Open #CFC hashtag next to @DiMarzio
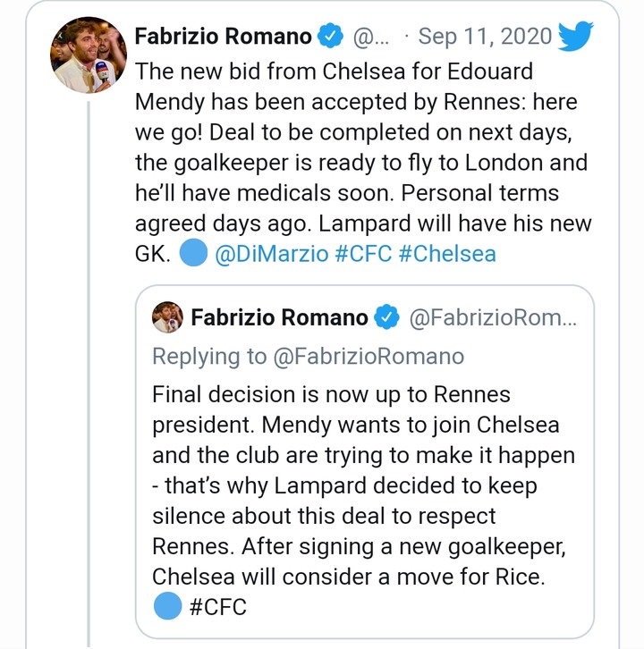 pyautogui.click(x=362, y=255)
